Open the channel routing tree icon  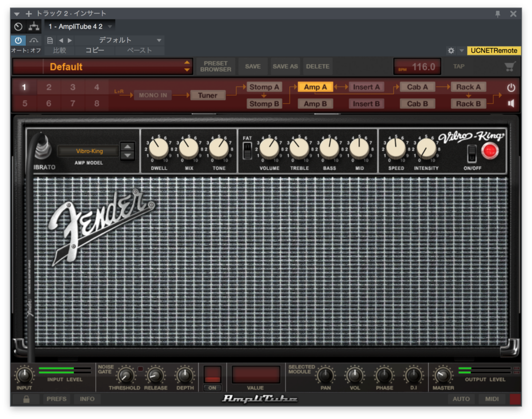click(x=34, y=27)
